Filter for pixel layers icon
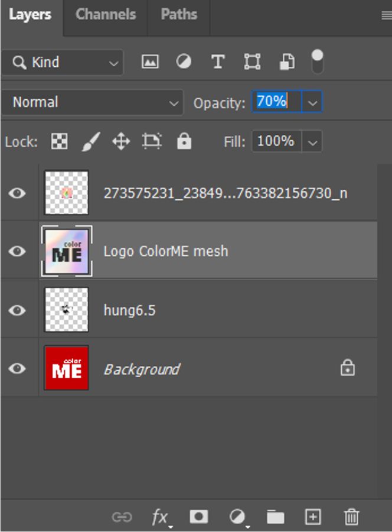 click(x=150, y=62)
